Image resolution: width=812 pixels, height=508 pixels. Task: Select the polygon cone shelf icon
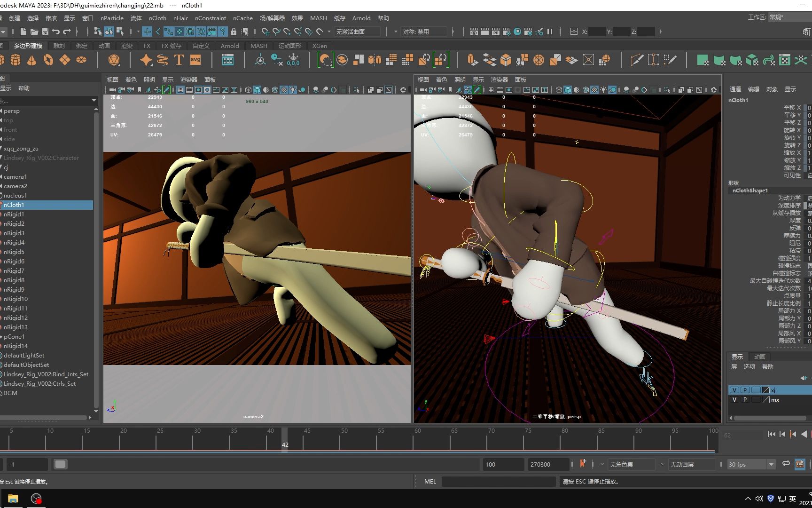pyautogui.click(x=32, y=60)
